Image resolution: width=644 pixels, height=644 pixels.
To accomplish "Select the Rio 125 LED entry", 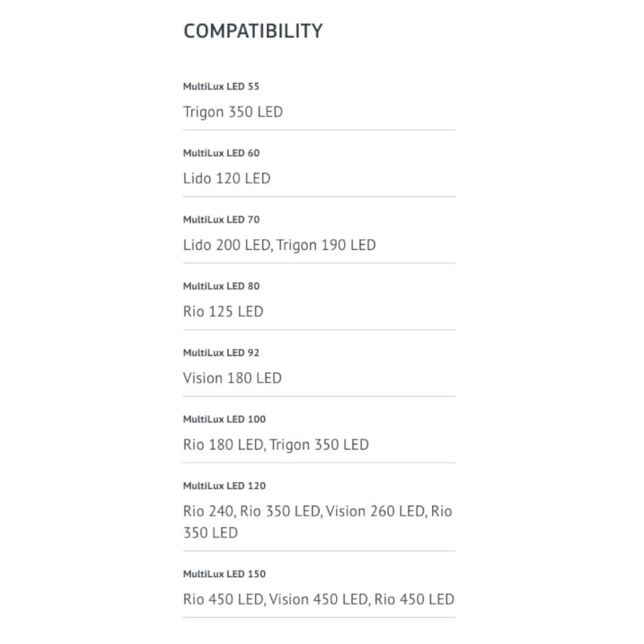I will tap(223, 312).
